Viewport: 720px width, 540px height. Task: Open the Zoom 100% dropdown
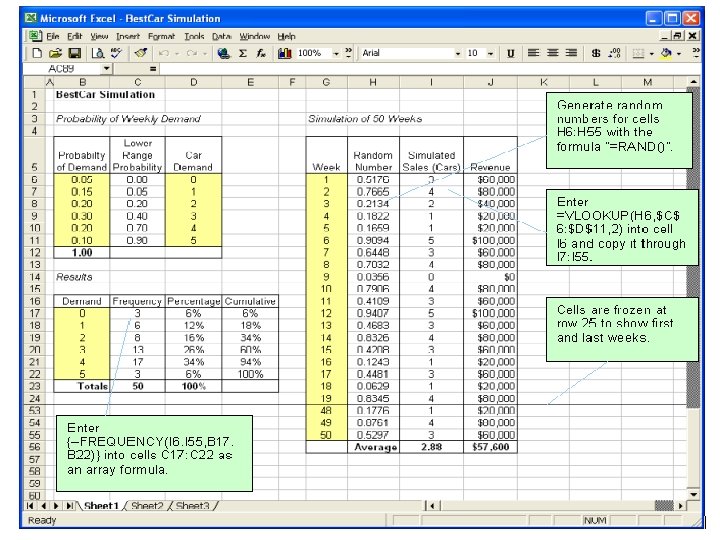336,54
